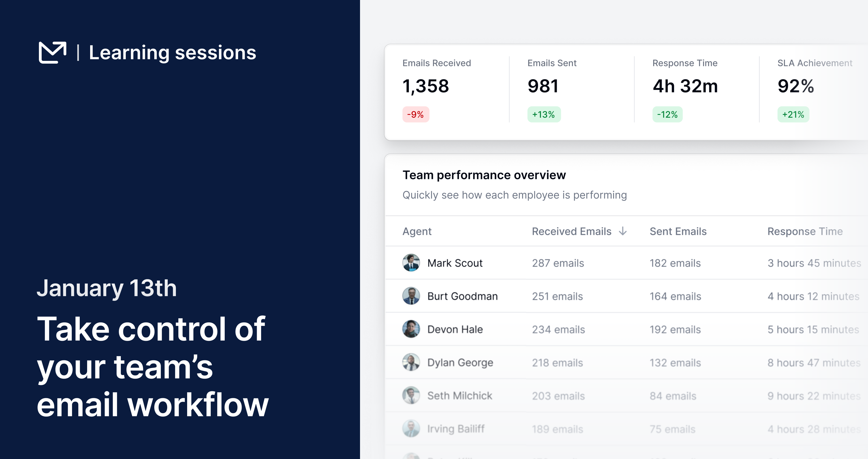Viewport: 868px width, 459px height.
Task: Click the sort arrow beside Received Emails
Action: [x=623, y=231]
